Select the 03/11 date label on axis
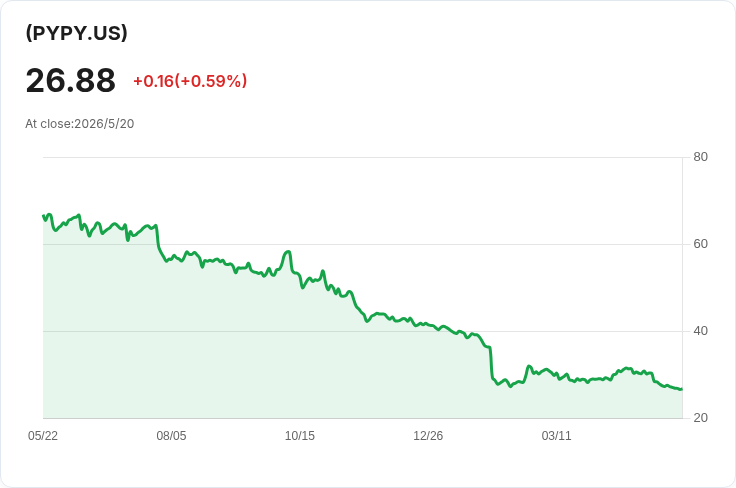The height and width of the screenshot is (488, 736). [557, 436]
